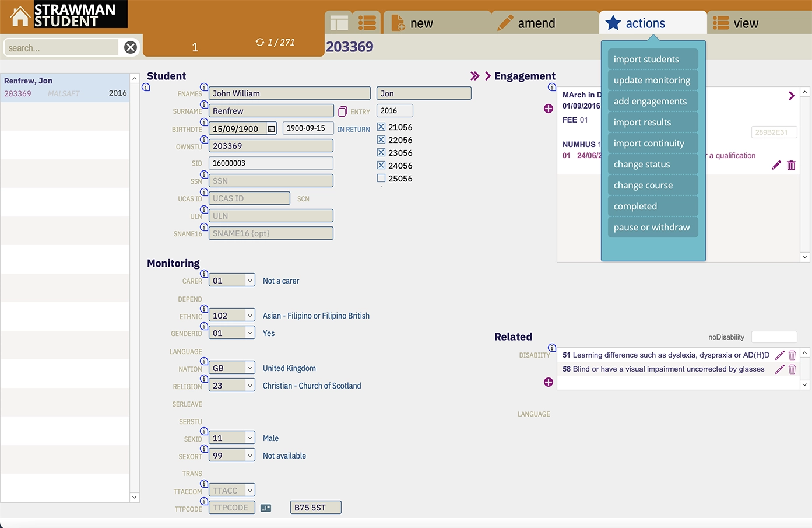Viewport: 812px width, 528px height.
Task: Click the SURNAME field containing Renfrew
Action: coord(271,111)
